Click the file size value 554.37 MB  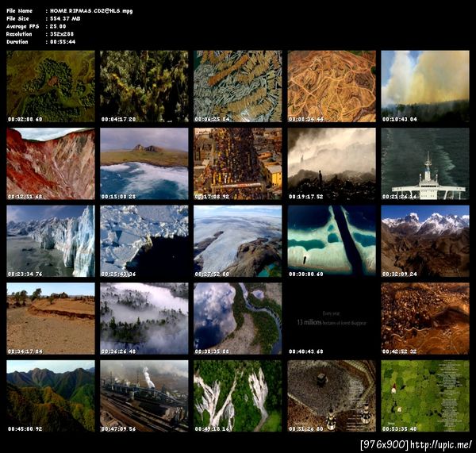65,18
